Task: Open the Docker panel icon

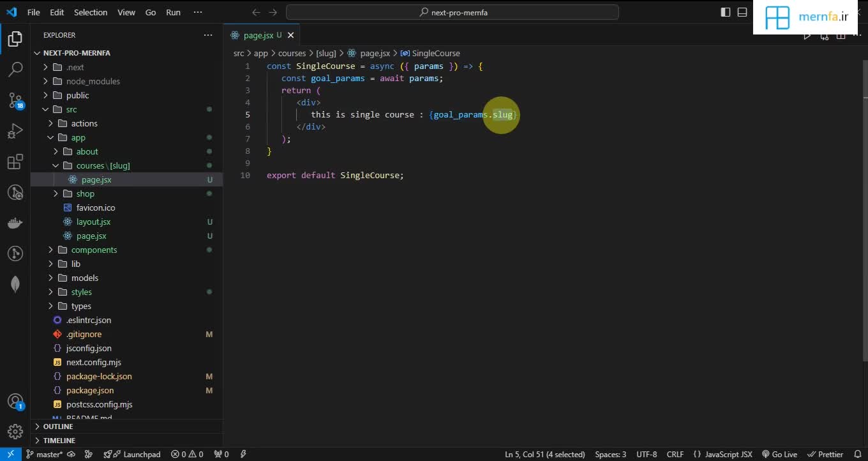Action: pyautogui.click(x=15, y=223)
